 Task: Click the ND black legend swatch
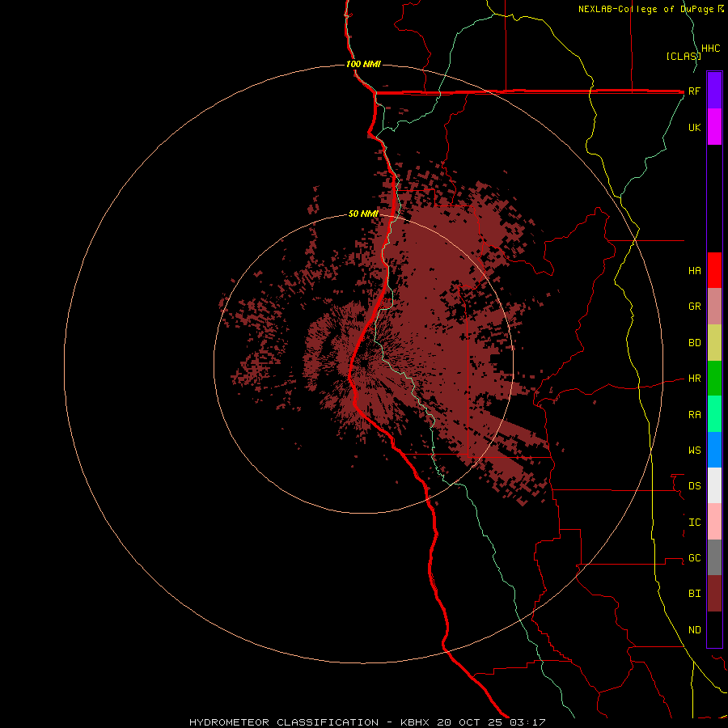coord(714,629)
